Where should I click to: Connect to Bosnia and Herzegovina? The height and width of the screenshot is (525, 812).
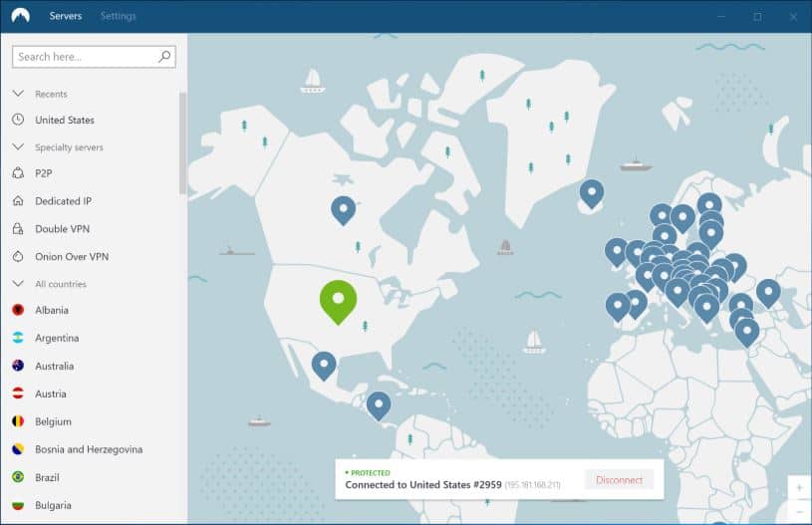tap(89, 449)
